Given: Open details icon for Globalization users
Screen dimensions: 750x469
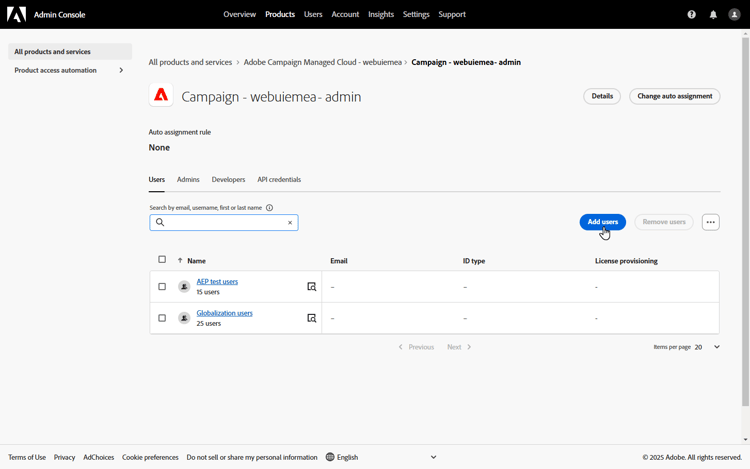Looking at the screenshot, I should pyautogui.click(x=312, y=318).
